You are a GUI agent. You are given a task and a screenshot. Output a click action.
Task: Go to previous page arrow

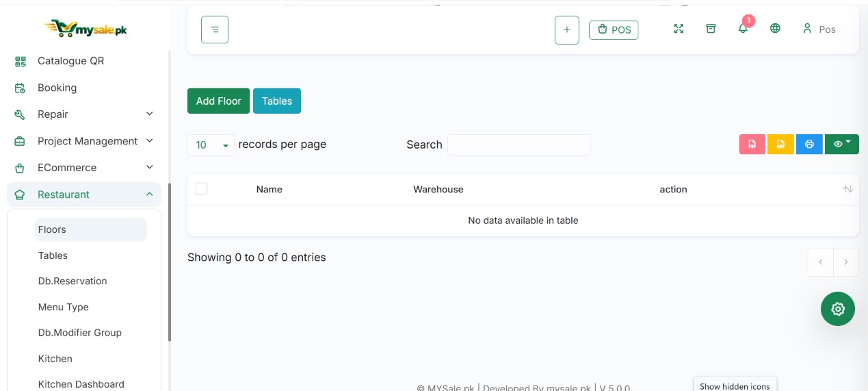tap(821, 262)
